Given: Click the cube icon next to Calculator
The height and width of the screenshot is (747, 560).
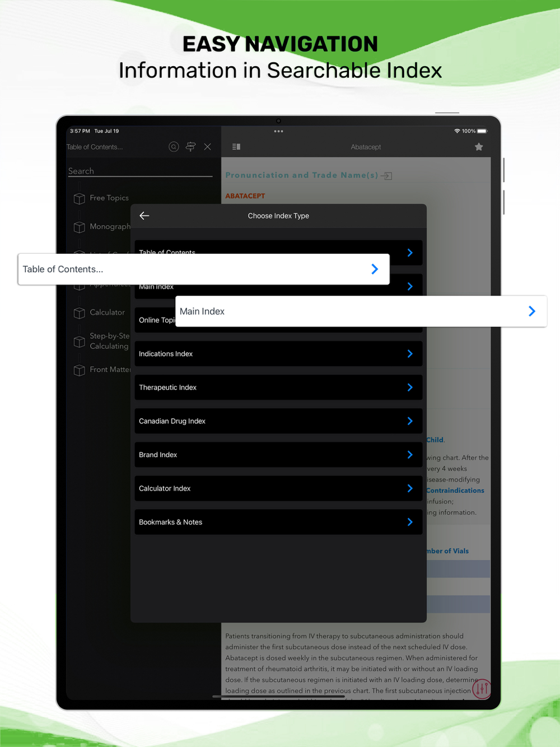Looking at the screenshot, I should (80, 313).
